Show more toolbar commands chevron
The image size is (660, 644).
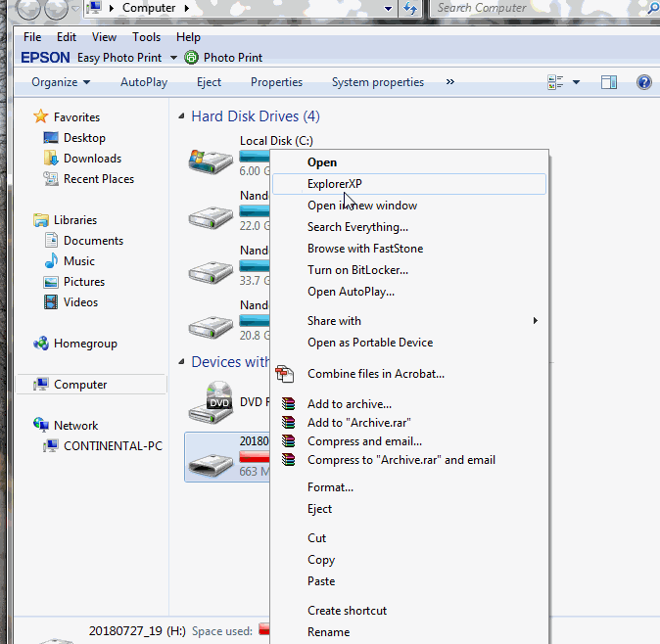pyautogui.click(x=450, y=81)
